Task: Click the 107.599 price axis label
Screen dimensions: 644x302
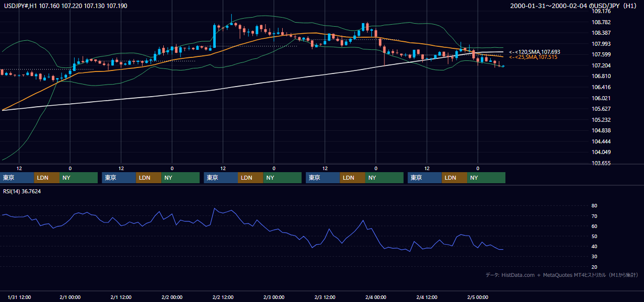Action: [601, 54]
